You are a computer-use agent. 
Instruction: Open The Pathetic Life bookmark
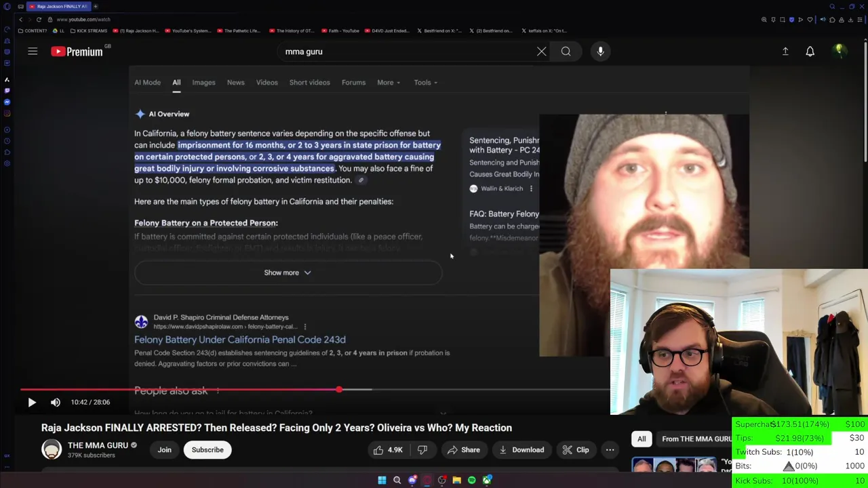pyautogui.click(x=239, y=30)
